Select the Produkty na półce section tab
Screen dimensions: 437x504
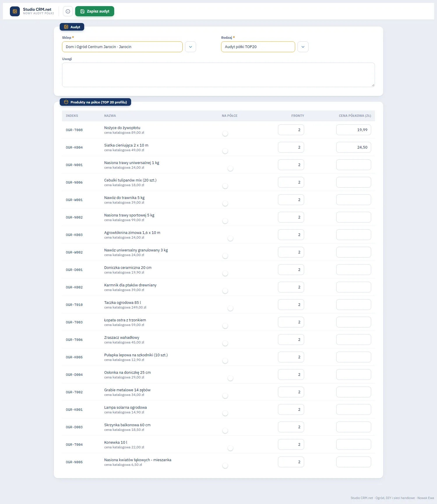95,102
